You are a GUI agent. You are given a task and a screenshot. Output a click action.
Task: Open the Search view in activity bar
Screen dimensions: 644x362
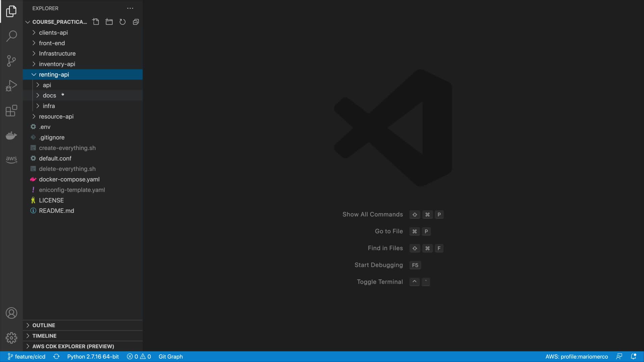coord(11,36)
